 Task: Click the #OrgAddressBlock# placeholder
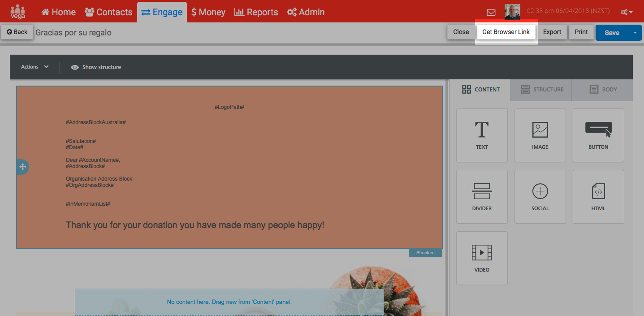click(x=90, y=185)
